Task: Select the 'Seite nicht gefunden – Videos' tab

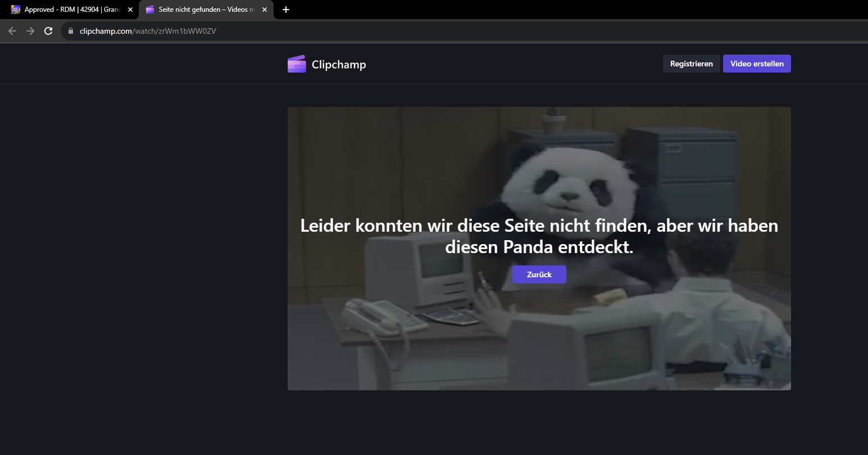Action: click(x=206, y=10)
